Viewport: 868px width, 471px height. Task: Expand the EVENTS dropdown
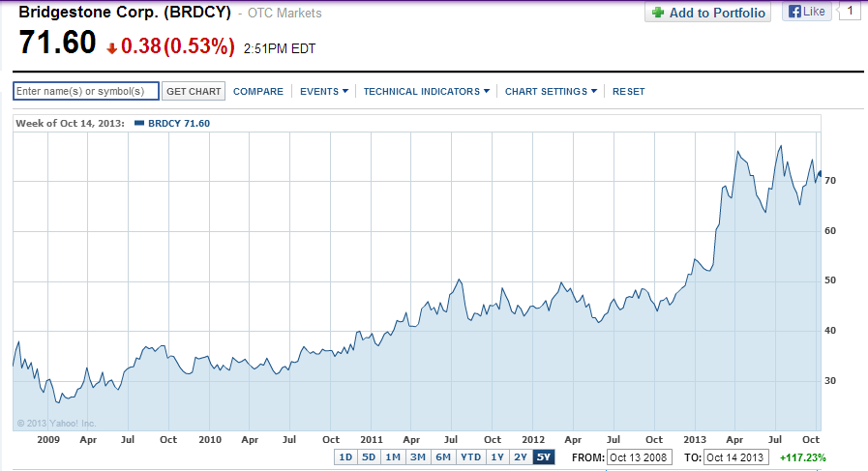point(324,91)
